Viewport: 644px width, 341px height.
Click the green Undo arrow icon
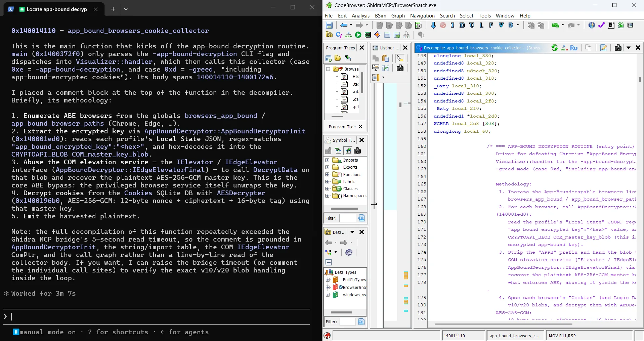click(x=555, y=25)
